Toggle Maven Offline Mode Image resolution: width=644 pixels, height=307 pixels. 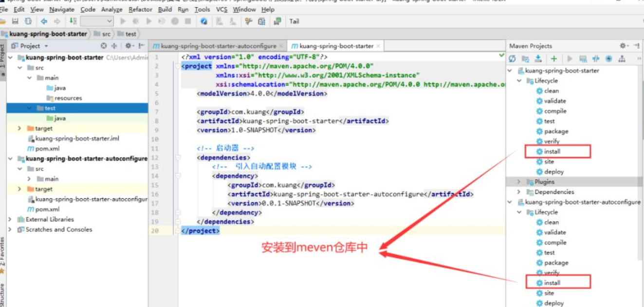coord(596,59)
